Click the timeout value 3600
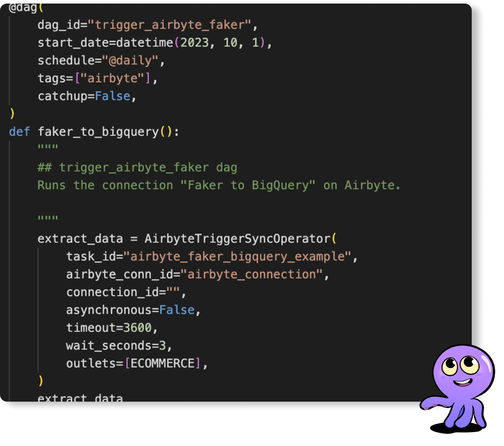 pyautogui.click(x=138, y=328)
